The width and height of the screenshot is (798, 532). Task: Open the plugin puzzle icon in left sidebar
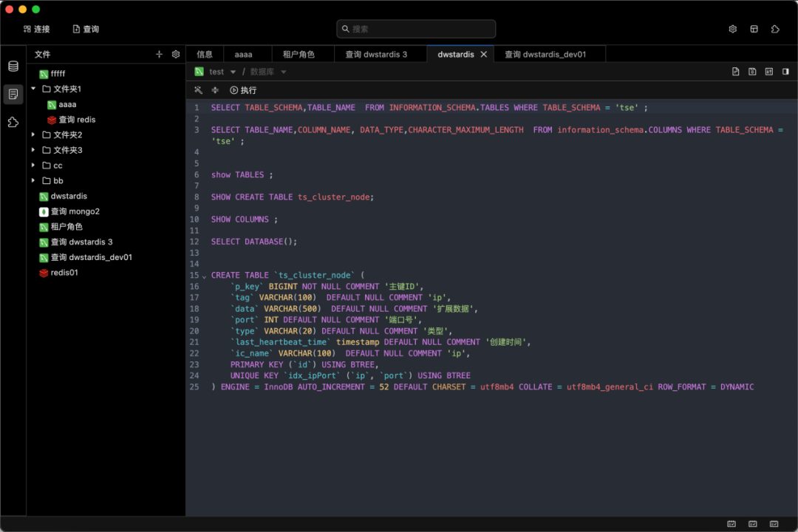13,122
